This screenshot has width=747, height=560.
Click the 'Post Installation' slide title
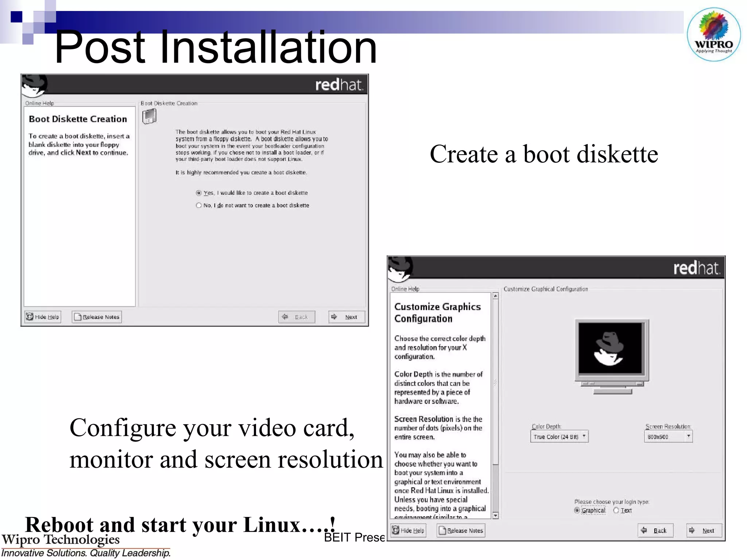point(215,47)
